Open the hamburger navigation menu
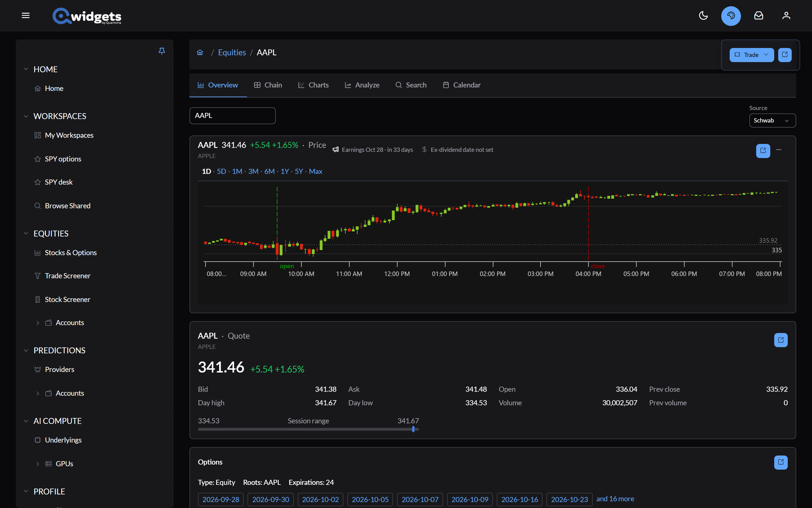 point(25,16)
